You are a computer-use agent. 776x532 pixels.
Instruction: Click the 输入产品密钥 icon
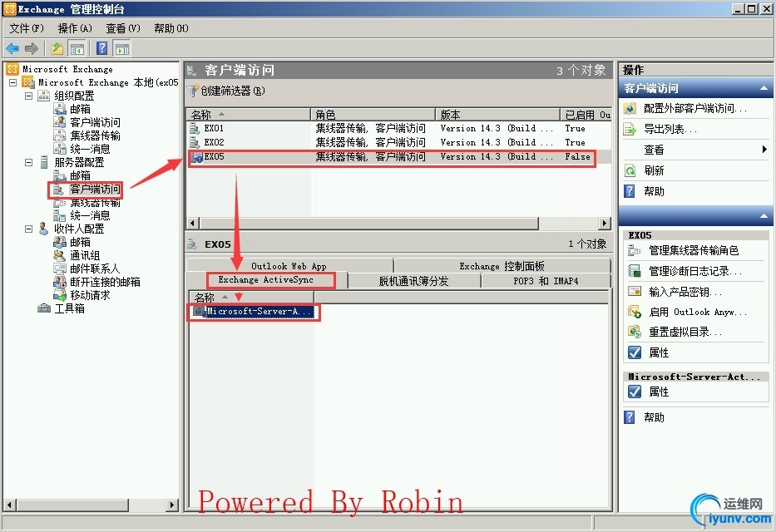tap(634, 291)
